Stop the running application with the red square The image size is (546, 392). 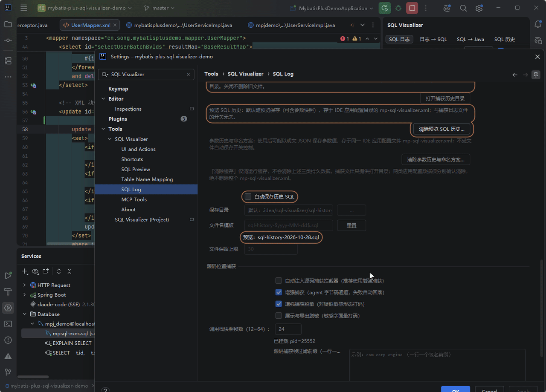(x=412, y=8)
